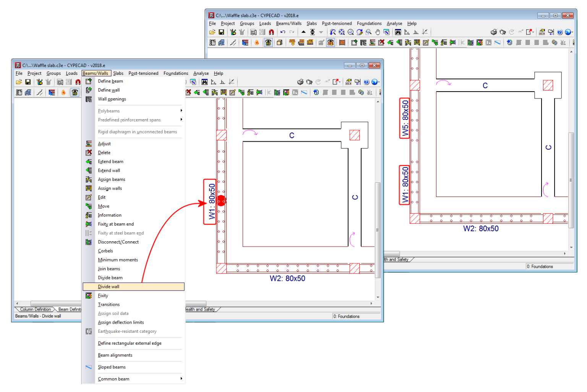Open Slabs menu in front window
The height and width of the screenshot is (392, 587).
pos(118,73)
